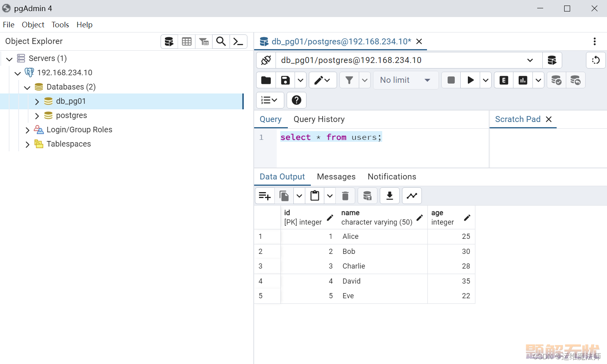
Task: Select age cell with value 35
Action: coord(451,281)
